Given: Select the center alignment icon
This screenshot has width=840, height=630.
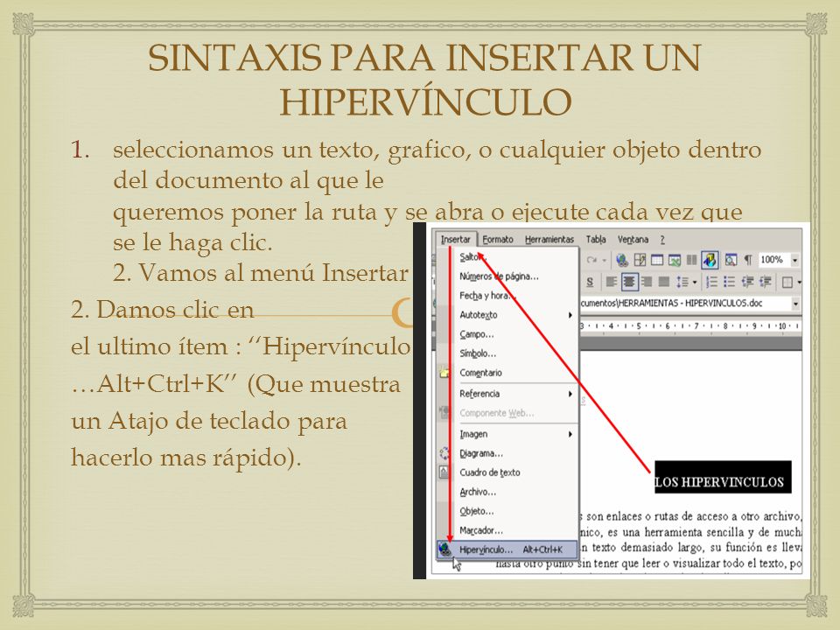Looking at the screenshot, I should click(629, 282).
